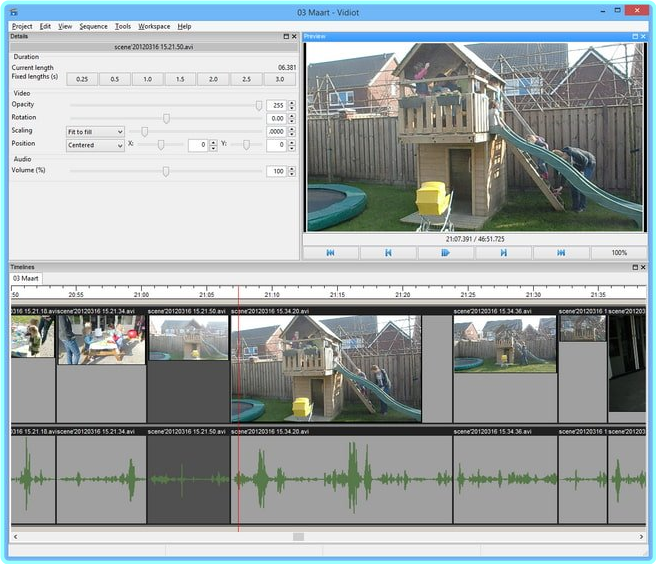Open the Scaling 'Fit to fill' dropdown
Viewport: 656px width, 564px height.
[x=95, y=131]
